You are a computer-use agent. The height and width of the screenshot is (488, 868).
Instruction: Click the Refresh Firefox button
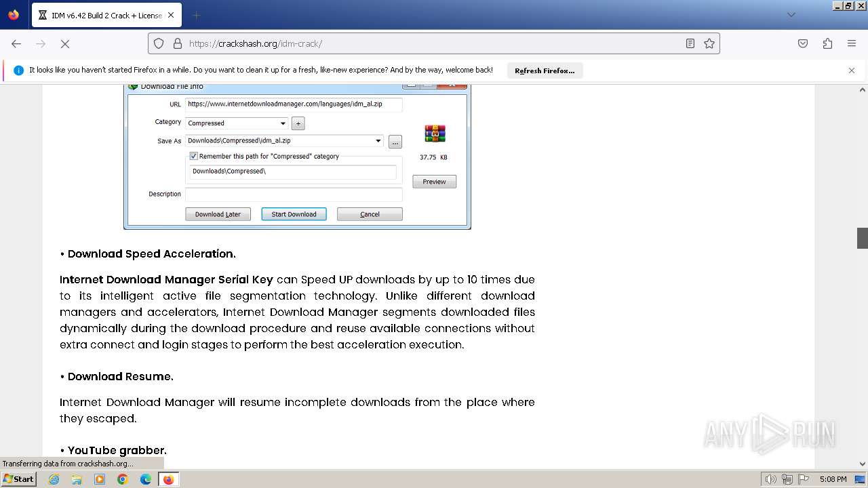[x=545, y=70]
